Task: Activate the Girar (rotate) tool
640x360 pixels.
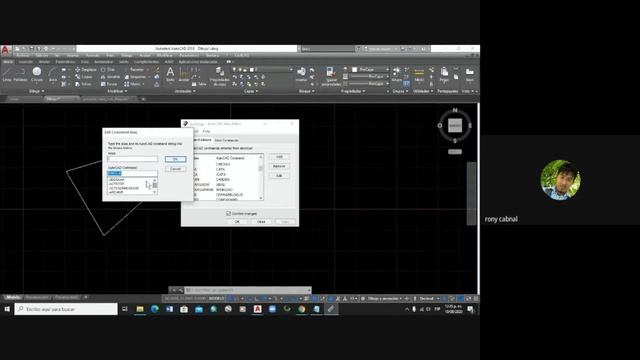Action: (x=108, y=70)
